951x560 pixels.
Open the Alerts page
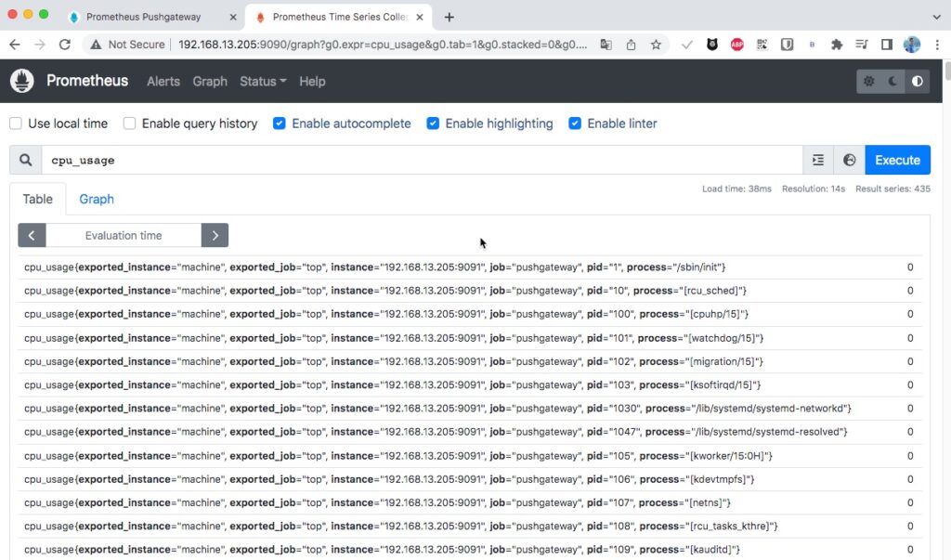tap(163, 82)
